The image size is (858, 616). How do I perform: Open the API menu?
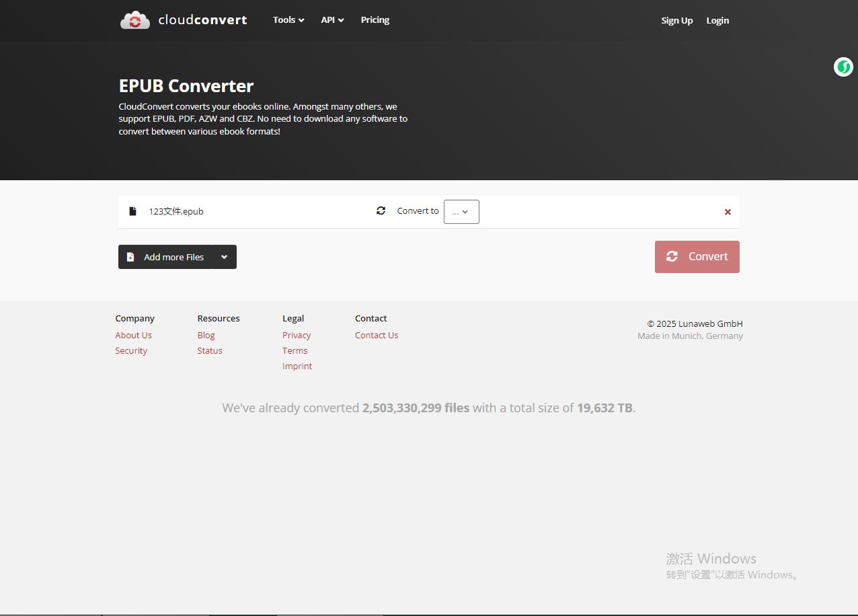332,20
